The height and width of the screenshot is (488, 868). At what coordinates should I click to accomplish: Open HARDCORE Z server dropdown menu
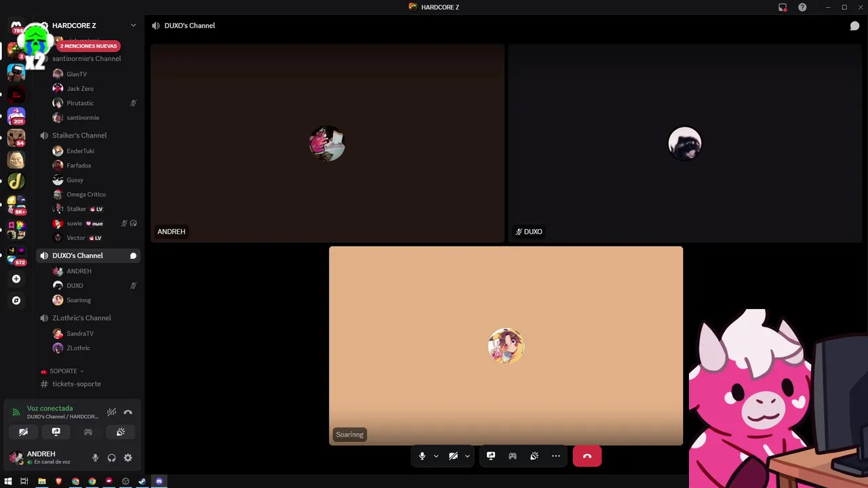(133, 26)
